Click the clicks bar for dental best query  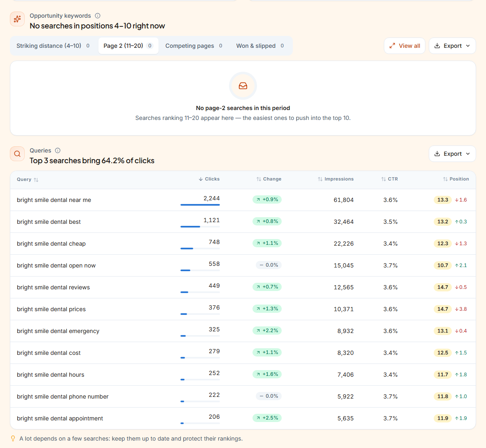(x=200, y=227)
